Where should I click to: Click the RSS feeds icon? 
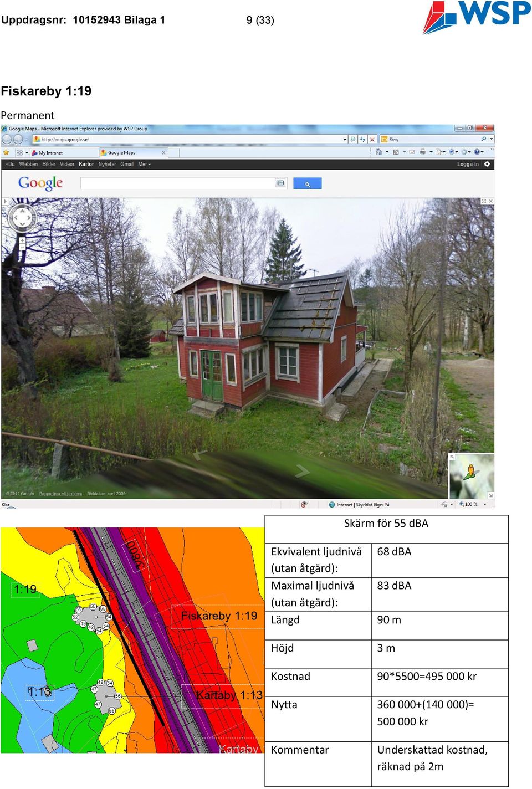coord(396,152)
